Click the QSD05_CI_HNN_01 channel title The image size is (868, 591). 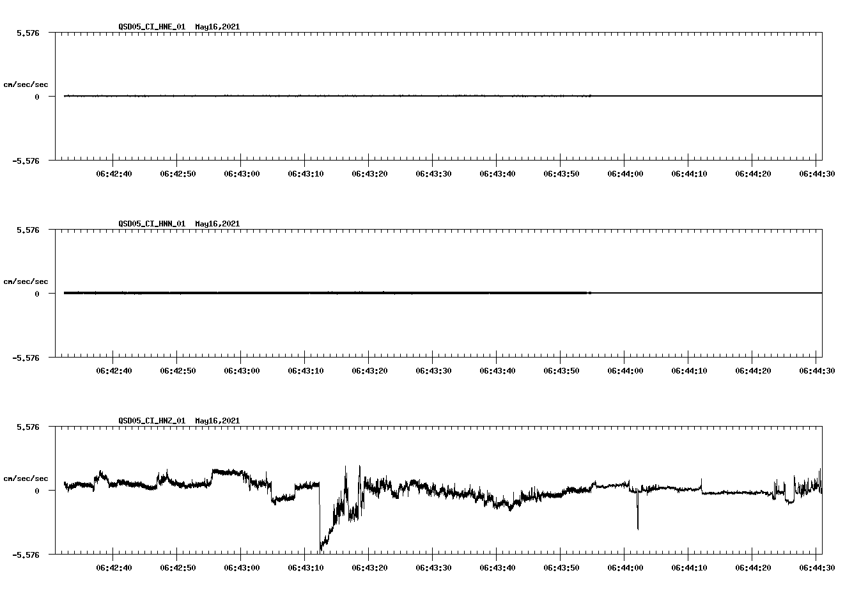152,224
